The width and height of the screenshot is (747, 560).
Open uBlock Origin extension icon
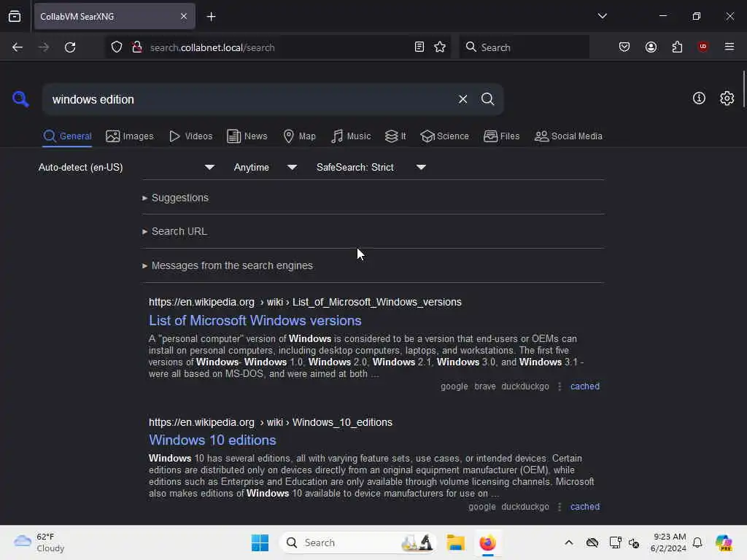coord(703,47)
